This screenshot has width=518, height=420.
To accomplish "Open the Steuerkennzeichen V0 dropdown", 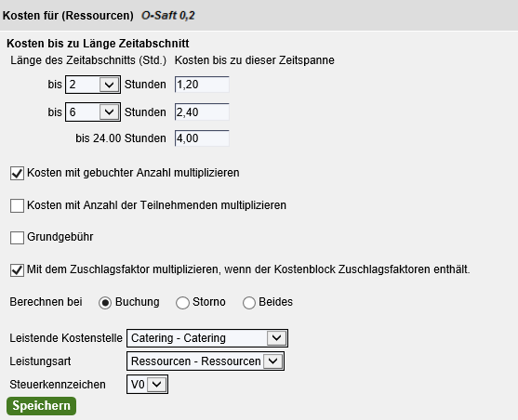I will pyautogui.click(x=147, y=385).
